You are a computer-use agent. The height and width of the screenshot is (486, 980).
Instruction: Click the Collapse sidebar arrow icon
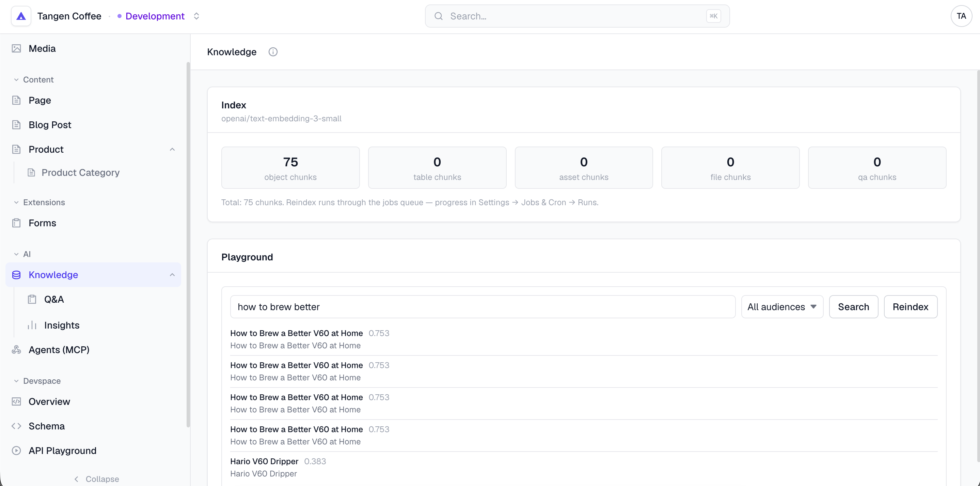(x=77, y=479)
